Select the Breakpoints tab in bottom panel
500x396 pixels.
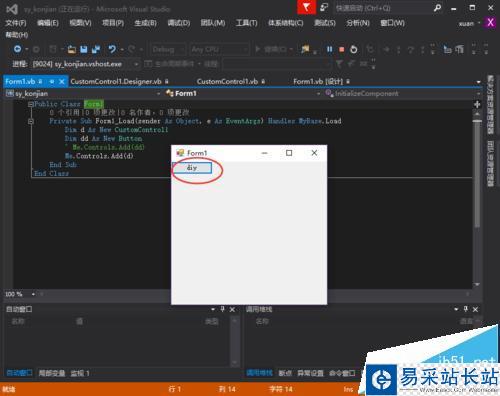click(x=285, y=373)
